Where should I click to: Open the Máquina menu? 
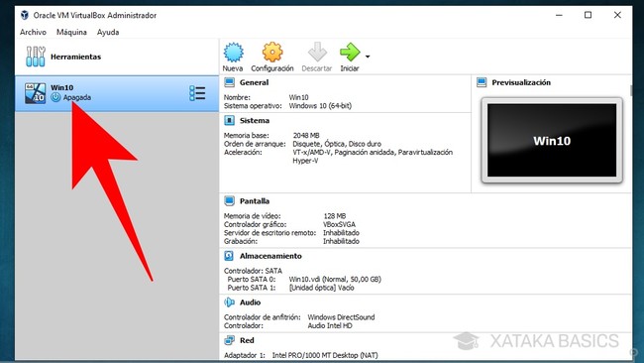(71, 32)
